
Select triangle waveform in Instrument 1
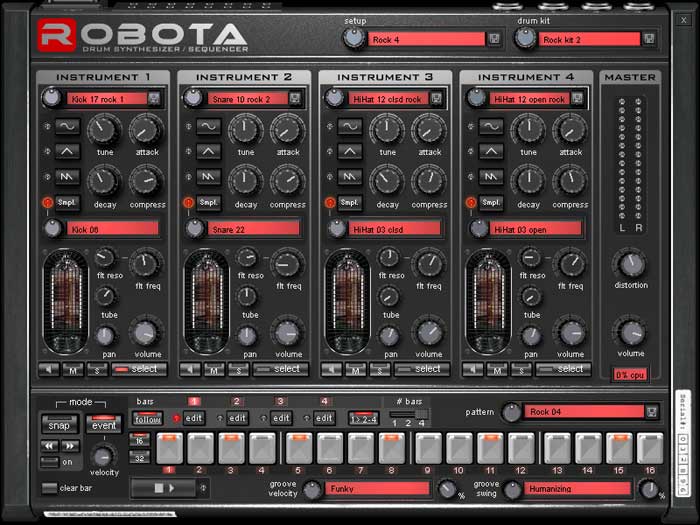pos(67,151)
